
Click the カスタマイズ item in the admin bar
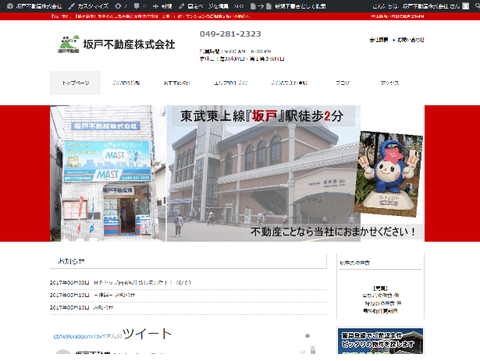coord(88,6)
